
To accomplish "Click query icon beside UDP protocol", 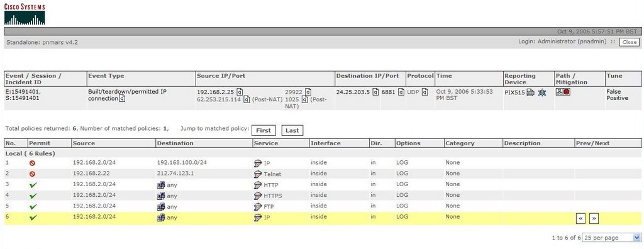I will (x=425, y=92).
